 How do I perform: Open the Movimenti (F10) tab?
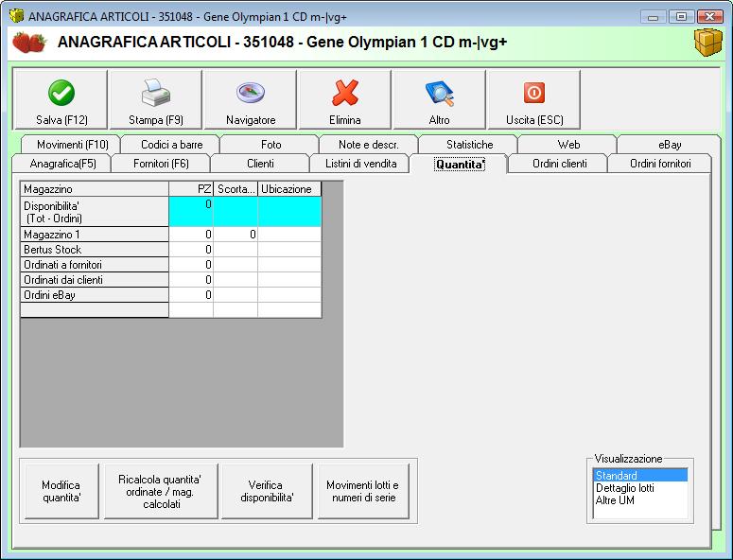pyautogui.click(x=73, y=145)
